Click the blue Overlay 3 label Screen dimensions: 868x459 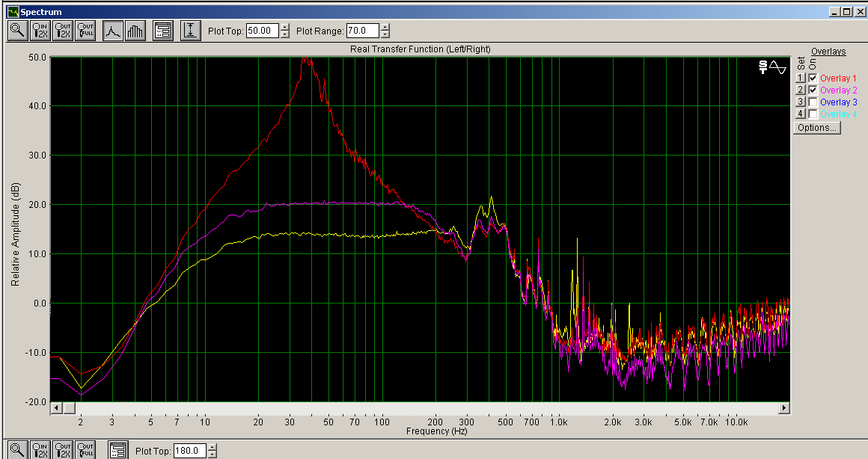[x=838, y=102]
